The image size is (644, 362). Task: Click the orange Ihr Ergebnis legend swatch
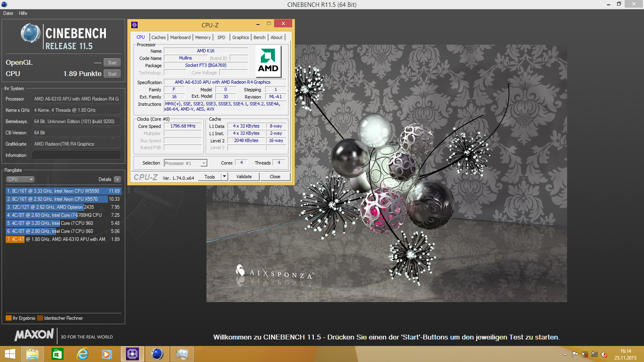(x=8, y=318)
